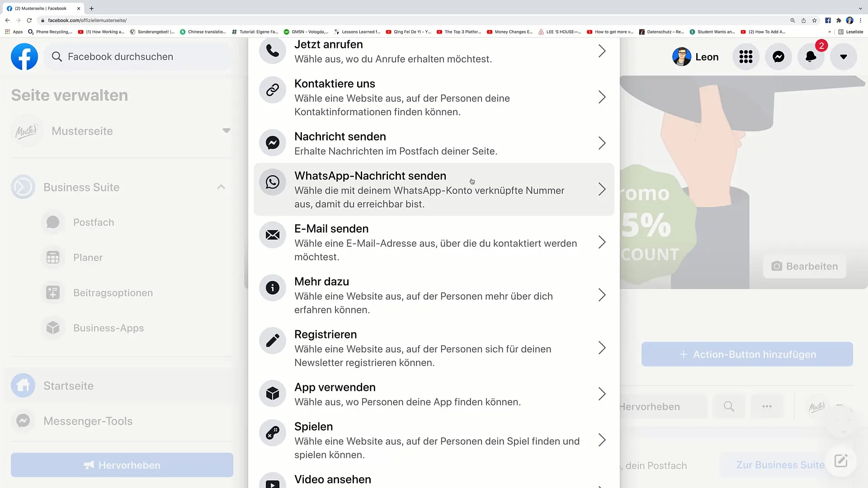The image size is (868, 488).
Task: Click Leon's profile picture
Action: tap(682, 57)
